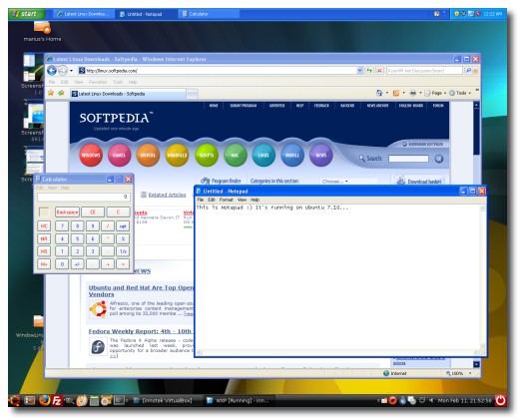Click the blue MOBILE ball on Softpedia
520x420 pixels.
coord(292,155)
